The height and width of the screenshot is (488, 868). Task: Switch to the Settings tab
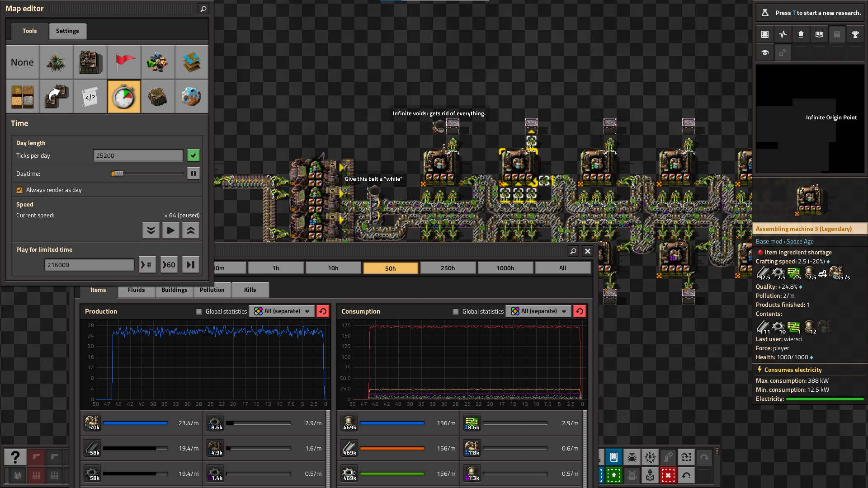coord(67,31)
